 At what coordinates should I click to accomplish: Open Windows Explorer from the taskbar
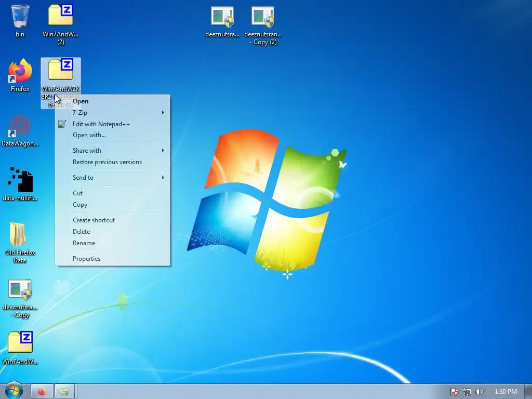click(x=64, y=392)
